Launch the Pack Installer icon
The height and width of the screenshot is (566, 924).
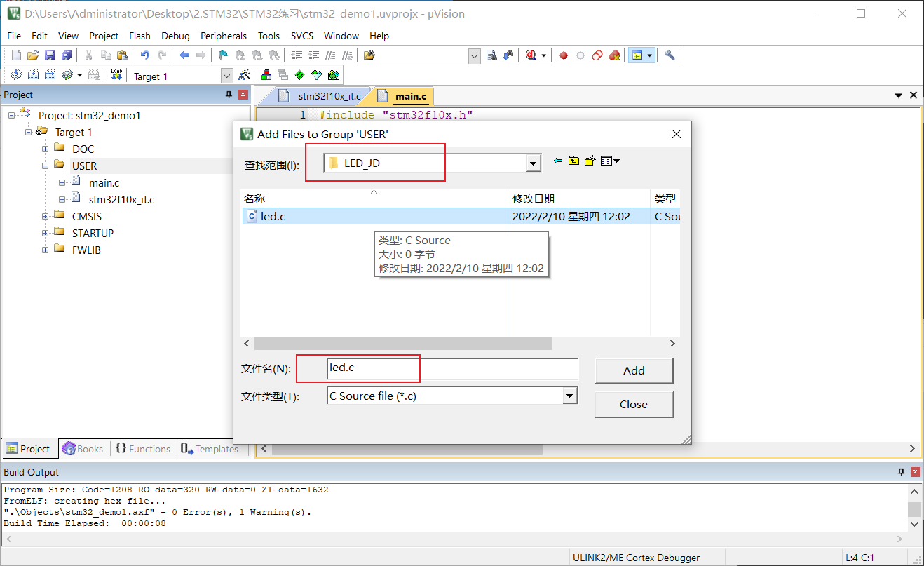334,75
